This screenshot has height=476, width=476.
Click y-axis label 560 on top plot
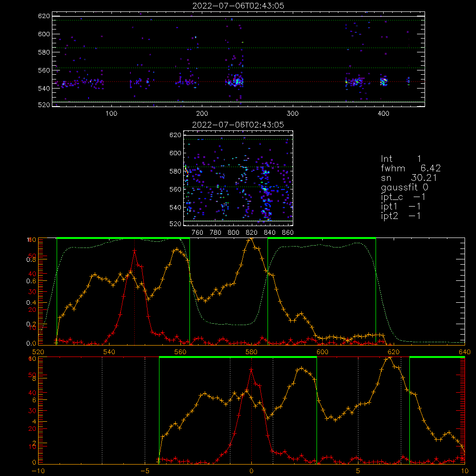(x=44, y=70)
